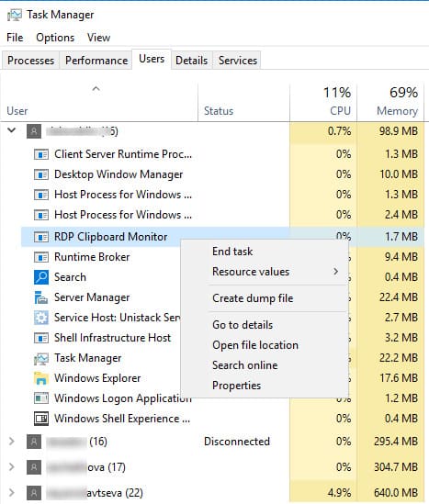Sort by the CPU column header
429x504 pixels.
pos(323,102)
